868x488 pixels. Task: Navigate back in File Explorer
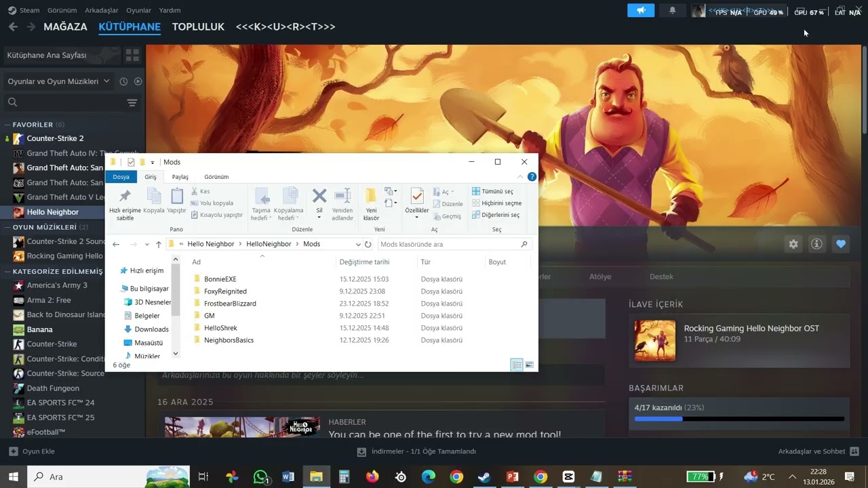pyautogui.click(x=116, y=244)
